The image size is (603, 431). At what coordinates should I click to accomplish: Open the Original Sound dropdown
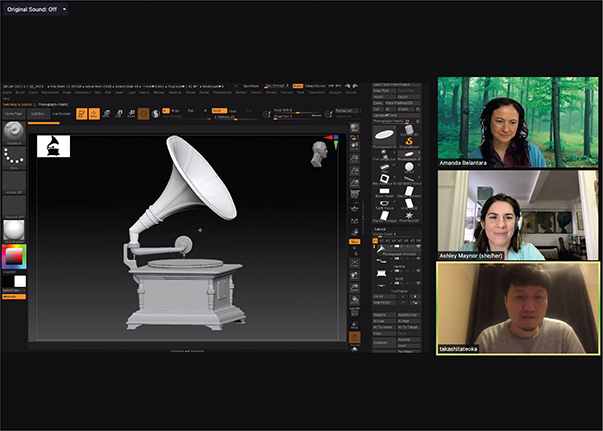(x=37, y=8)
